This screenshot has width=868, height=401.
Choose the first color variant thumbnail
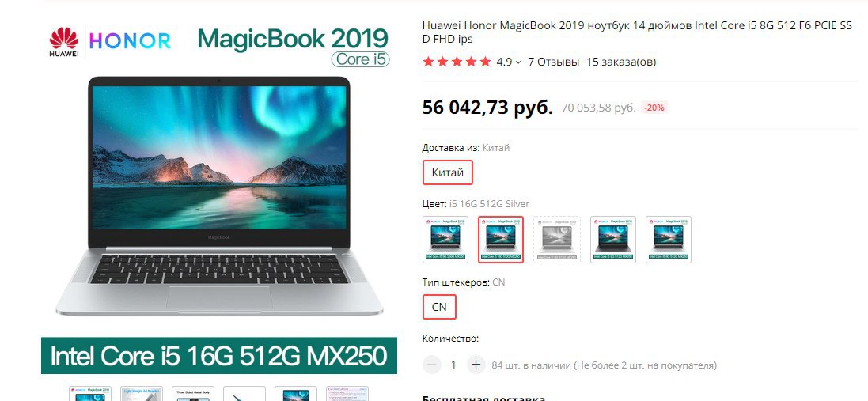[445, 239]
